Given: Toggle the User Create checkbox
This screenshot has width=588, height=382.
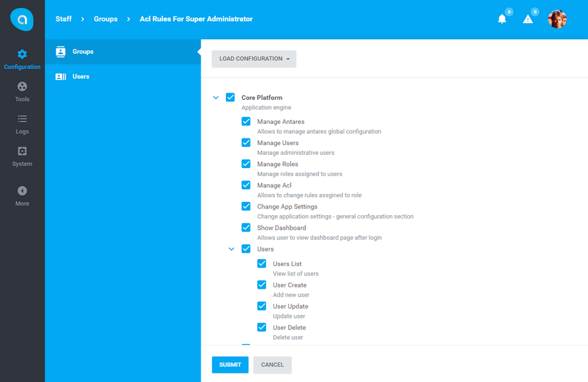Looking at the screenshot, I should click(262, 285).
